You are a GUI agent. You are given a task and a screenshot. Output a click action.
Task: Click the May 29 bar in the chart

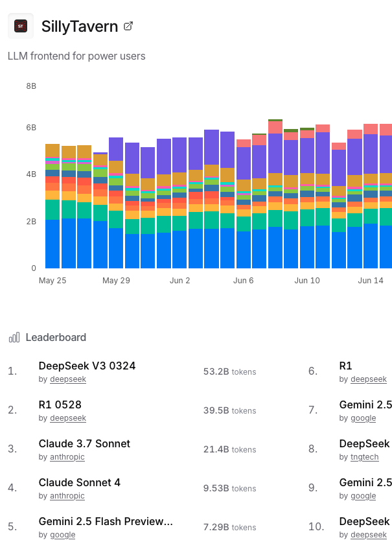pos(116,203)
